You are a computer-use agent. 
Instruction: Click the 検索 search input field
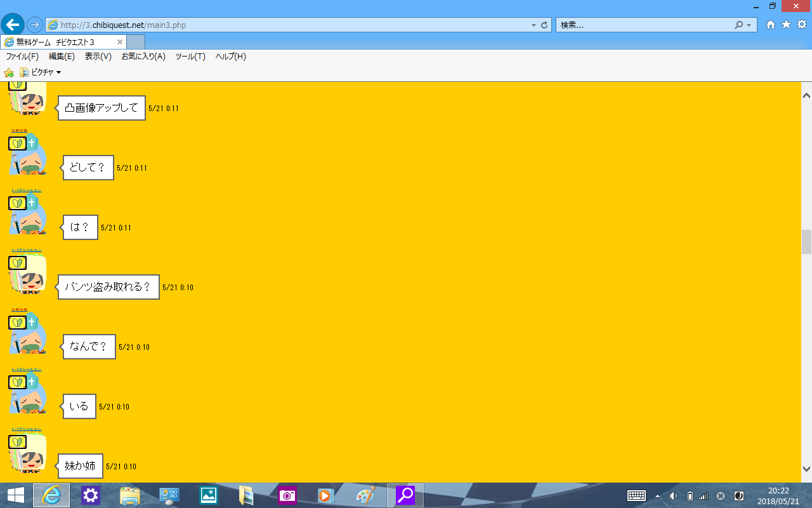644,25
